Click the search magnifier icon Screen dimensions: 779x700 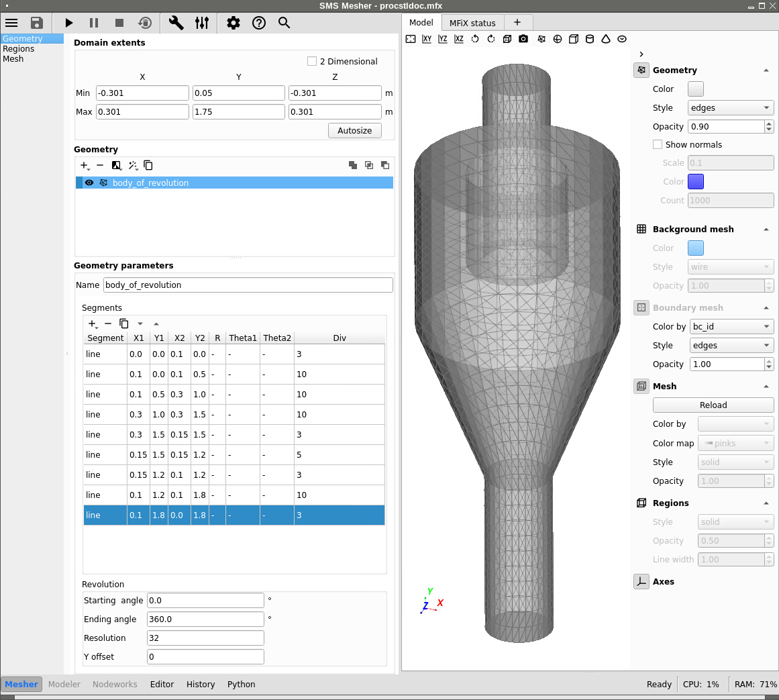284,23
